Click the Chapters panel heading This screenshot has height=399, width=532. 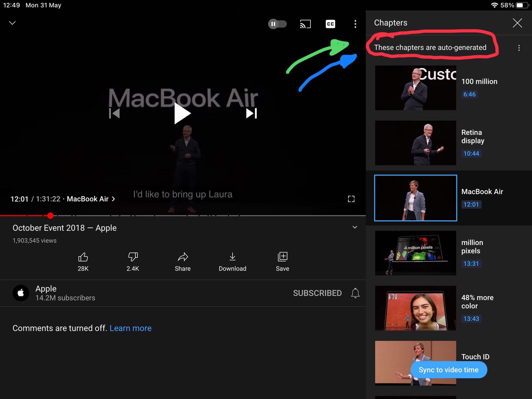pyautogui.click(x=391, y=23)
